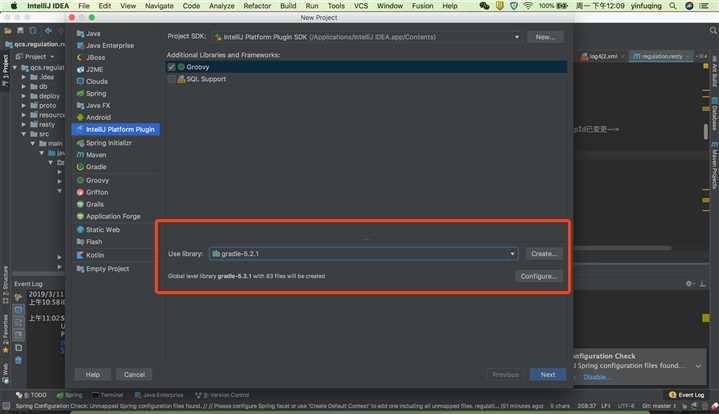Pick Static Web project type
Viewport: 719px width, 414px height.
point(103,229)
